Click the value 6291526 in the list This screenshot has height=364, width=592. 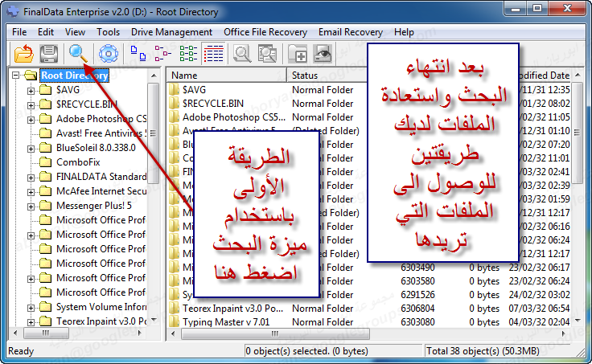click(417, 295)
